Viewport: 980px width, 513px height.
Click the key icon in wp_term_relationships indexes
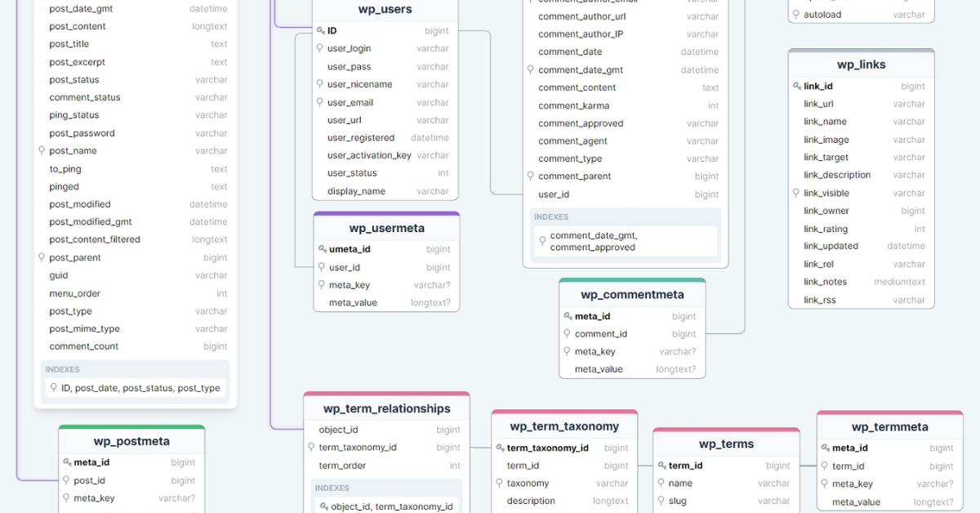(323, 506)
